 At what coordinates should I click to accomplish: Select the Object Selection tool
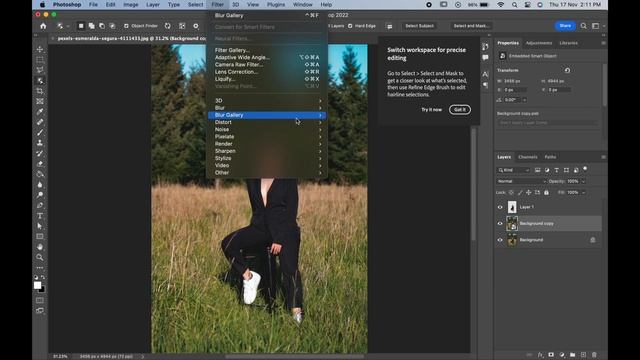40,80
